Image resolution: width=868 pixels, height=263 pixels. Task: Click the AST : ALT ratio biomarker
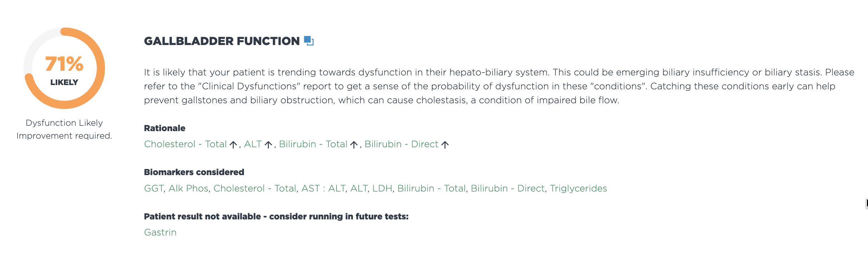coord(323,188)
